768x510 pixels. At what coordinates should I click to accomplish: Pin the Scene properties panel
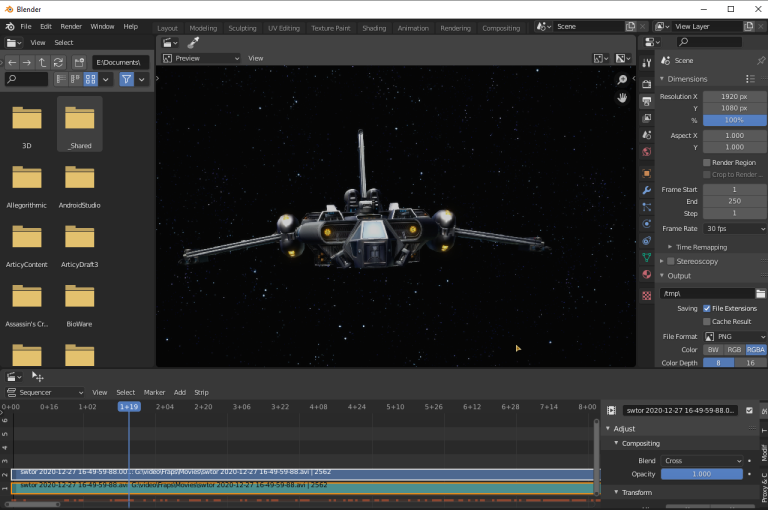(761, 61)
